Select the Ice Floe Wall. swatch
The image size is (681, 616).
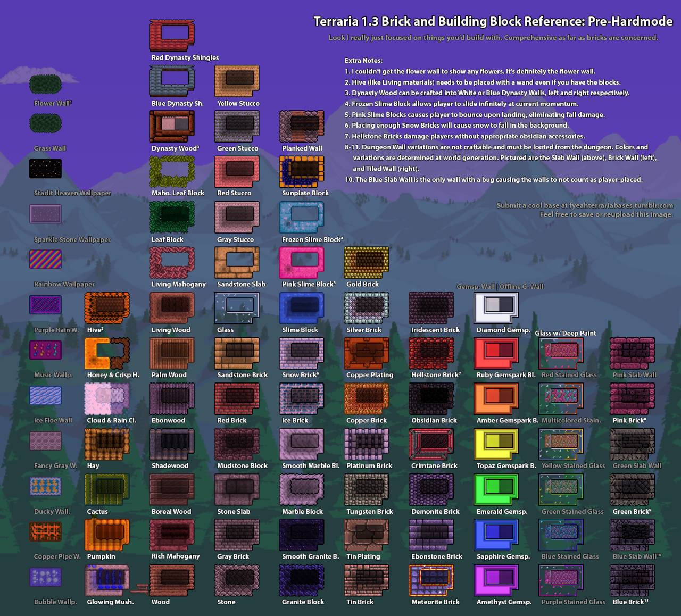click(x=45, y=396)
